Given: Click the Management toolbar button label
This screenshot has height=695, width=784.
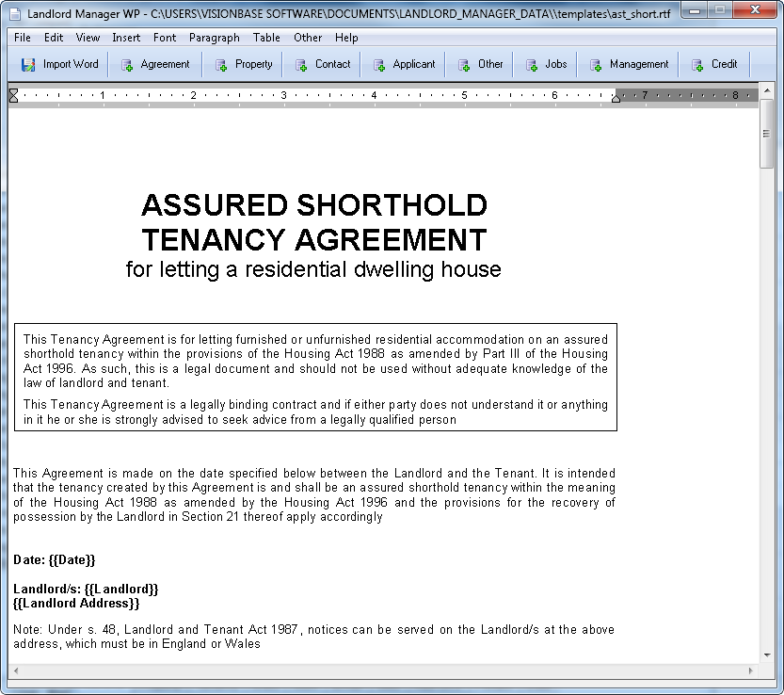Looking at the screenshot, I should (639, 64).
